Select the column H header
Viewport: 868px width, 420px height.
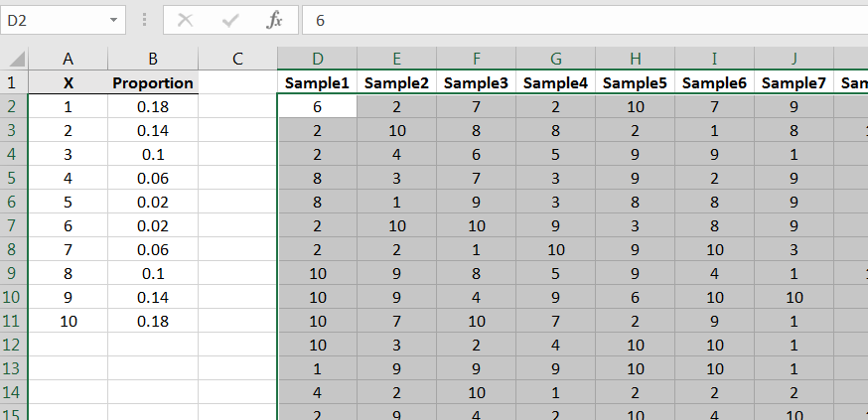coord(635,60)
